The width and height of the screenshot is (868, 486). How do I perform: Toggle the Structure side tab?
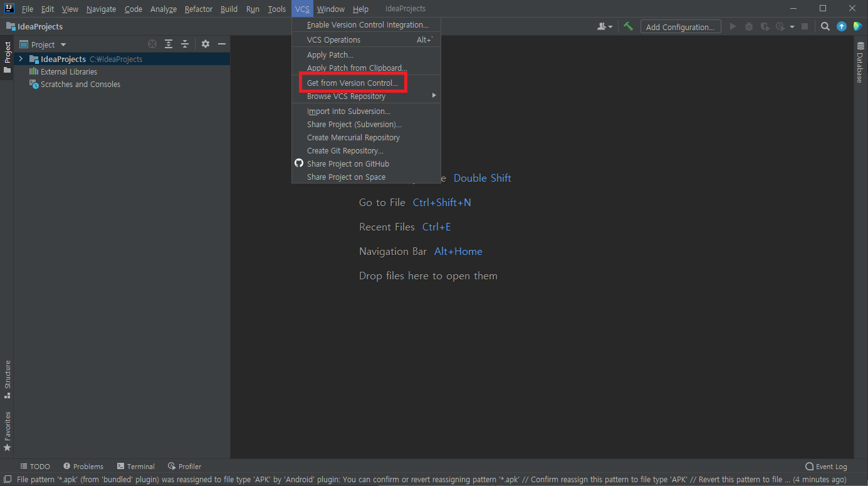7,380
